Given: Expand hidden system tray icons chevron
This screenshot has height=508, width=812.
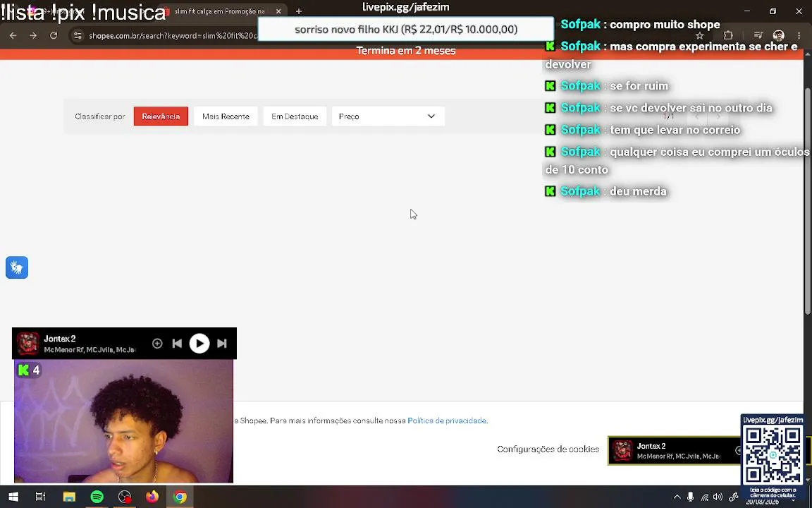Looking at the screenshot, I should (677, 497).
